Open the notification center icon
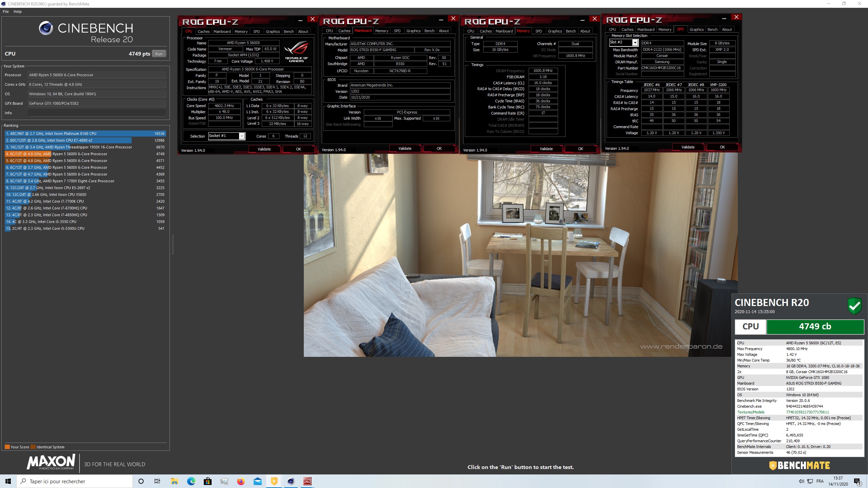The width and height of the screenshot is (868, 488). coord(857,481)
